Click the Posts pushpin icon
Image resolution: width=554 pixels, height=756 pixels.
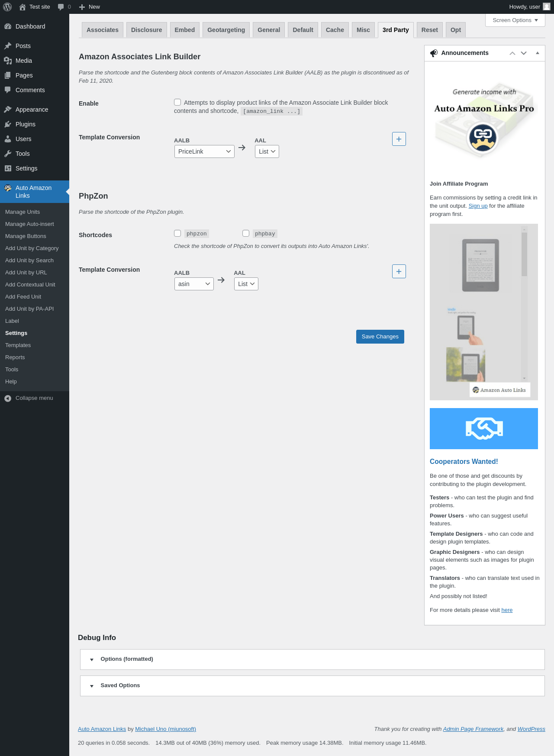[x=8, y=46]
